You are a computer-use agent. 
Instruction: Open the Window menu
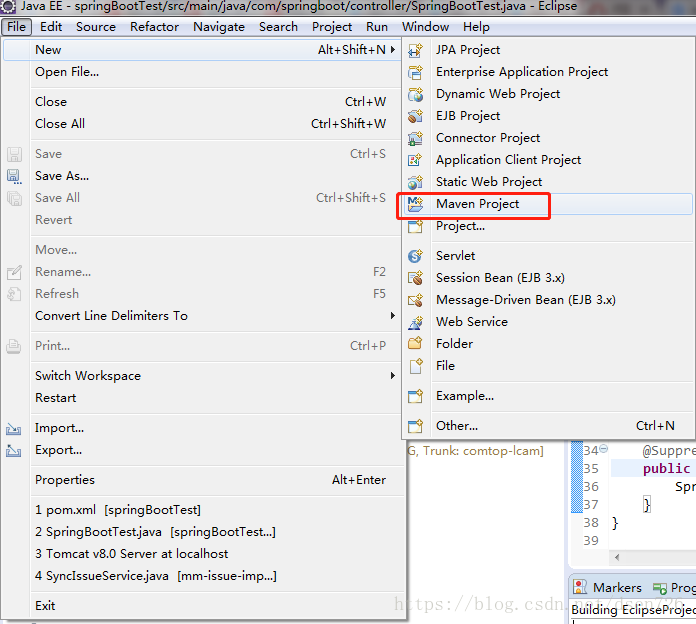425,27
